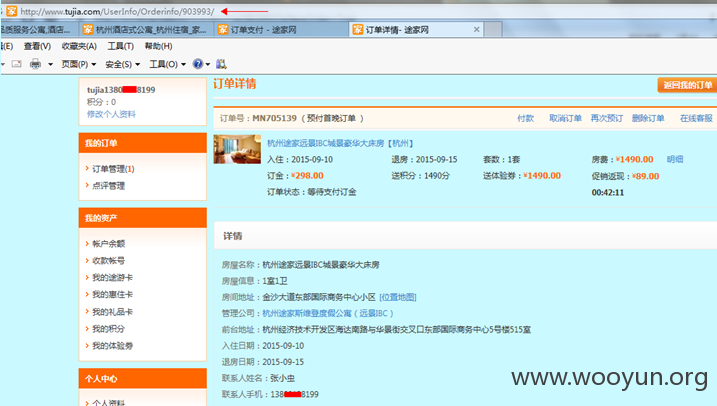This screenshot has height=406, width=717.
Task: Open 杭州途家远景IBC城景豪华大床房 listing link
Action: pyautogui.click(x=340, y=143)
